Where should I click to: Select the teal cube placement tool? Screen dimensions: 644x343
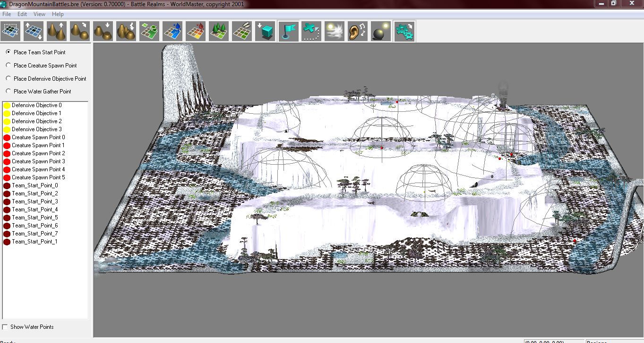point(265,31)
